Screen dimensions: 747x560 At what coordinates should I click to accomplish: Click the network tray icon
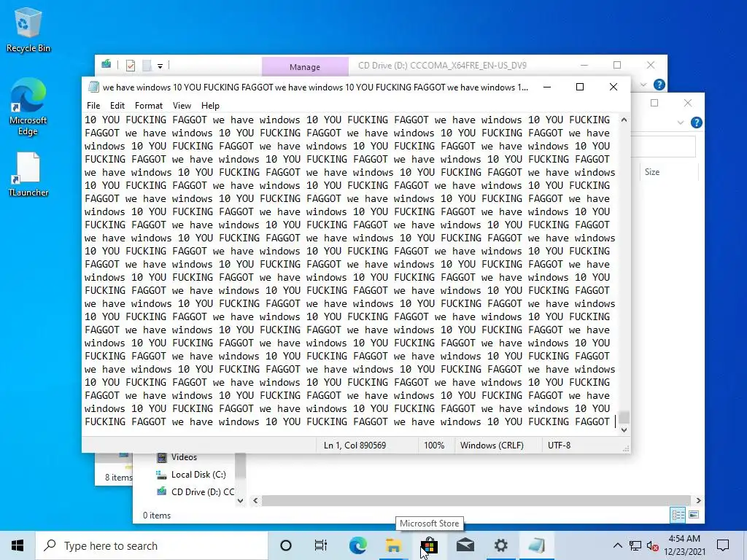(x=635, y=545)
